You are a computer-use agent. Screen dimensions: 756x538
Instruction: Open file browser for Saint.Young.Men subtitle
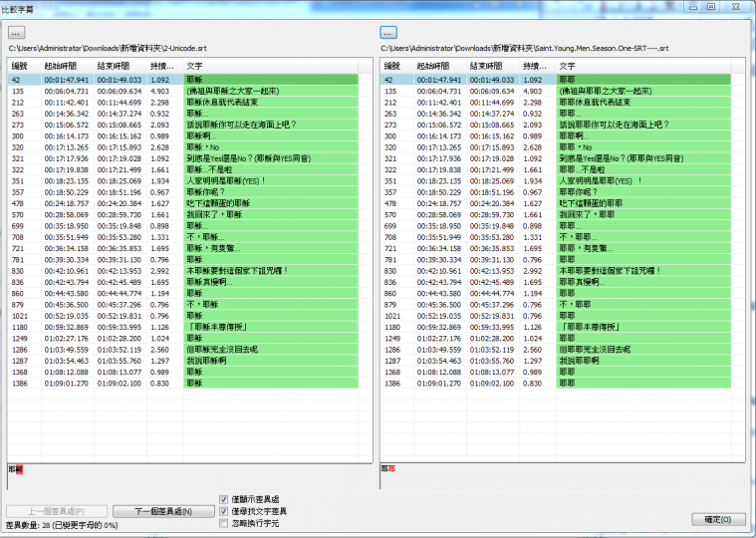(388, 33)
